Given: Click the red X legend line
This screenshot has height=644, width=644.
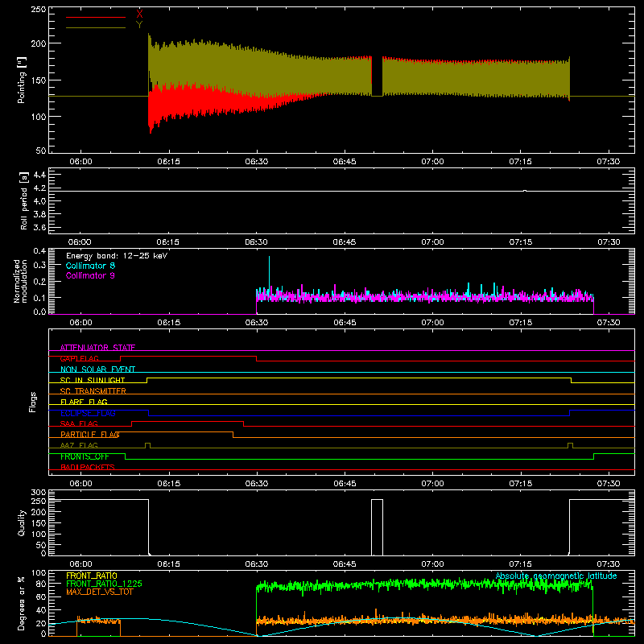Looking at the screenshot, I should coord(96,17).
